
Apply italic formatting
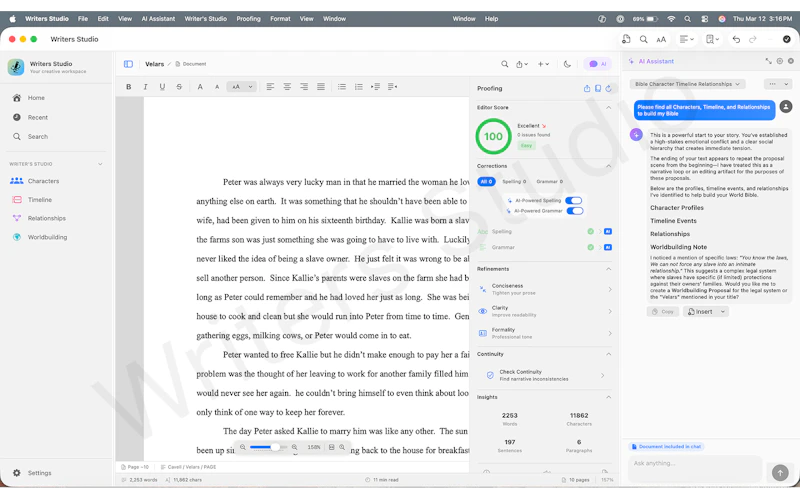[x=145, y=87]
